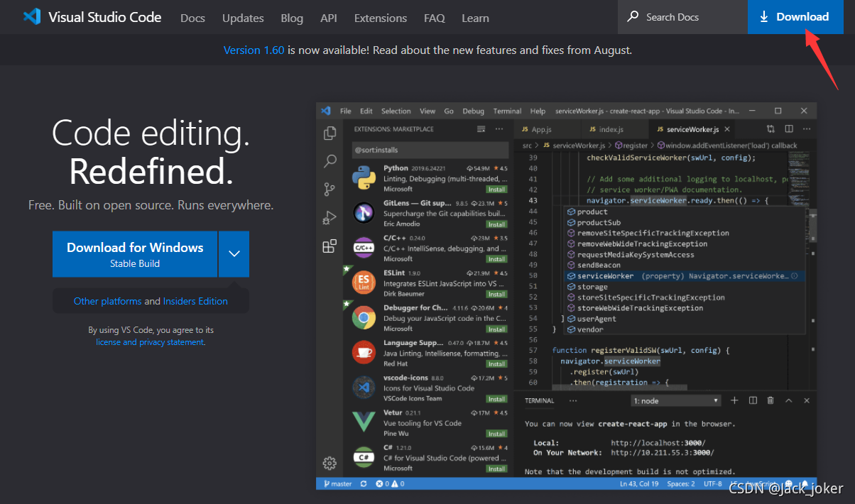855x504 pixels.
Task: Open the Manage gear icon in the activity bar
Action: (330, 464)
